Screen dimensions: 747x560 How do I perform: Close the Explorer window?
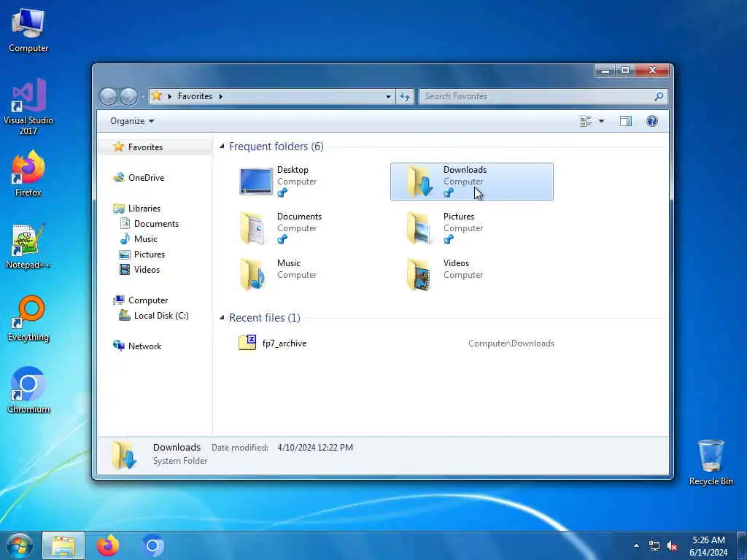tap(653, 71)
